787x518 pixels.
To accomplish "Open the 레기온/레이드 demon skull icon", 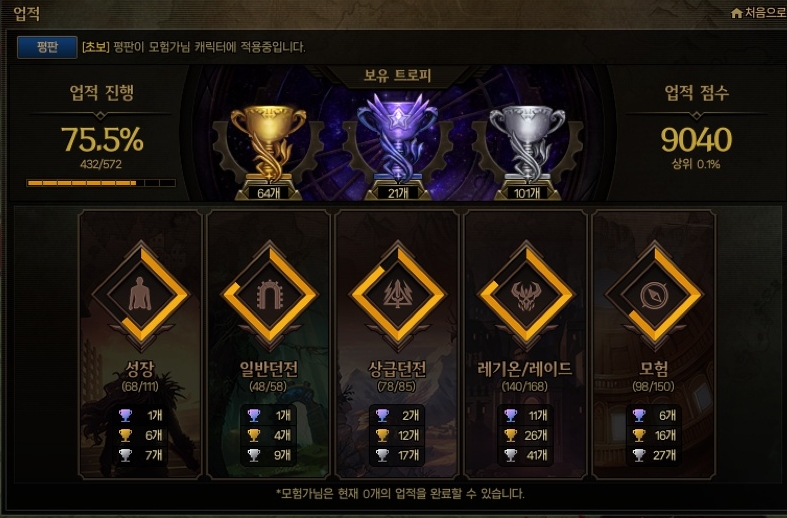I will (x=526, y=295).
